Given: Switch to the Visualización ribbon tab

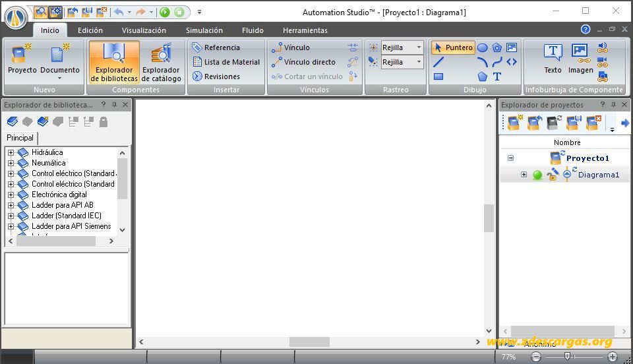Looking at the screenshot, I should [144, 30].
